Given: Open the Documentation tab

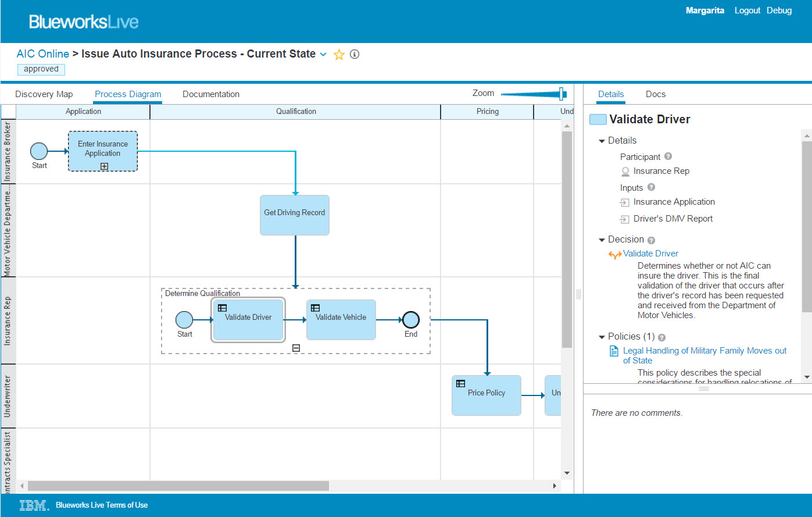Looking at the screenshot, I should click(x=211, y=94).
